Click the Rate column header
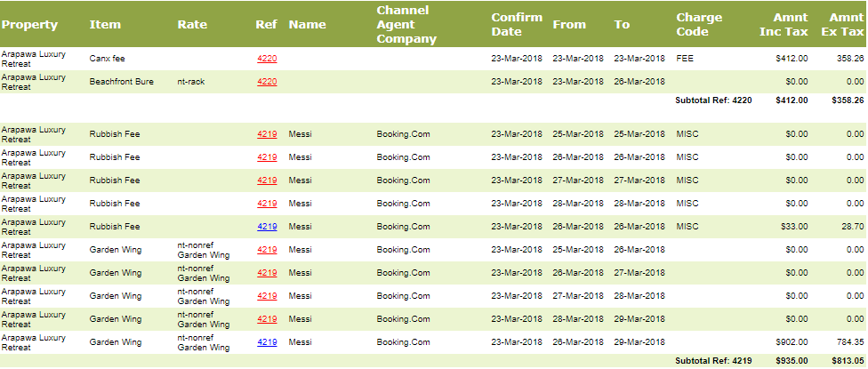This screenshot has width=868, height=369. tap(193, 24)
